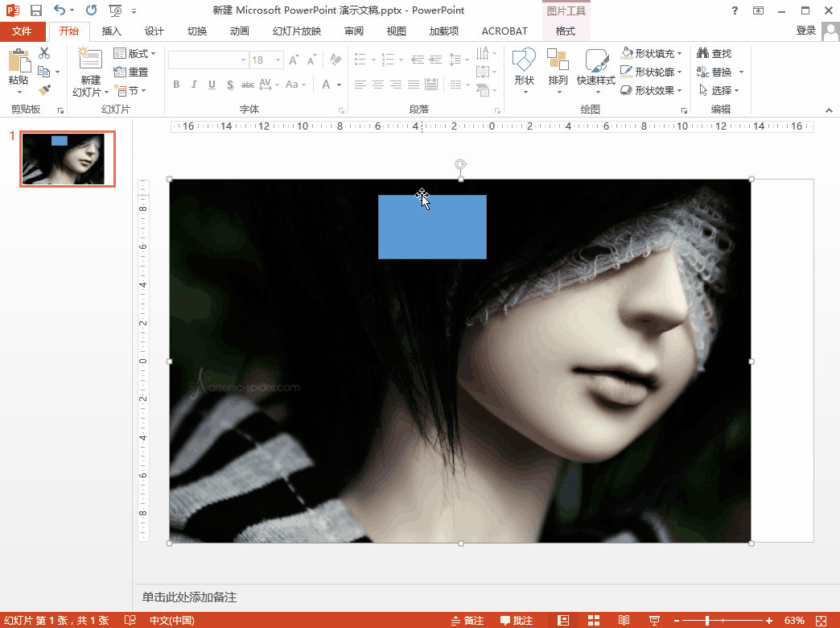Click the Paste icon

(19, 60)
